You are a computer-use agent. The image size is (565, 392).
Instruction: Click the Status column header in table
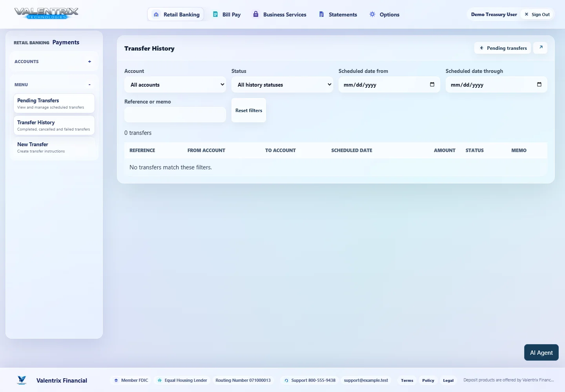pos(475,151)
